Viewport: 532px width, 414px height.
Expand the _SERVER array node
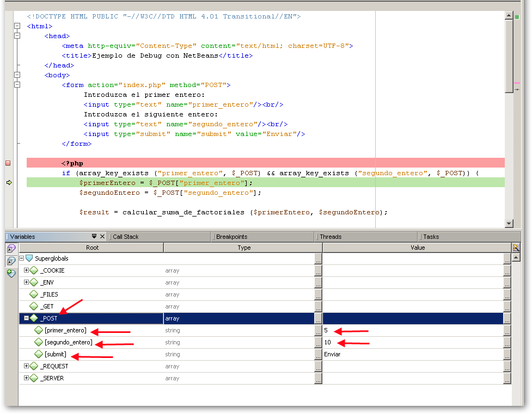(x=26, y=378)
